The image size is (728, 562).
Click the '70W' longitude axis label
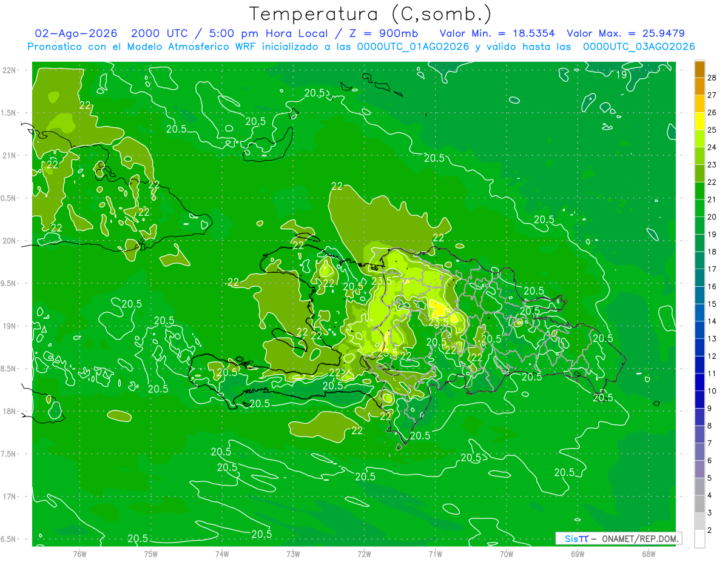(507, 554)
